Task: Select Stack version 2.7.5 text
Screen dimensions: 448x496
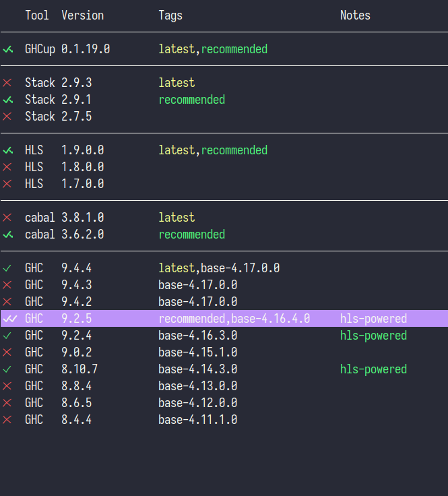Action: point(77,117)
